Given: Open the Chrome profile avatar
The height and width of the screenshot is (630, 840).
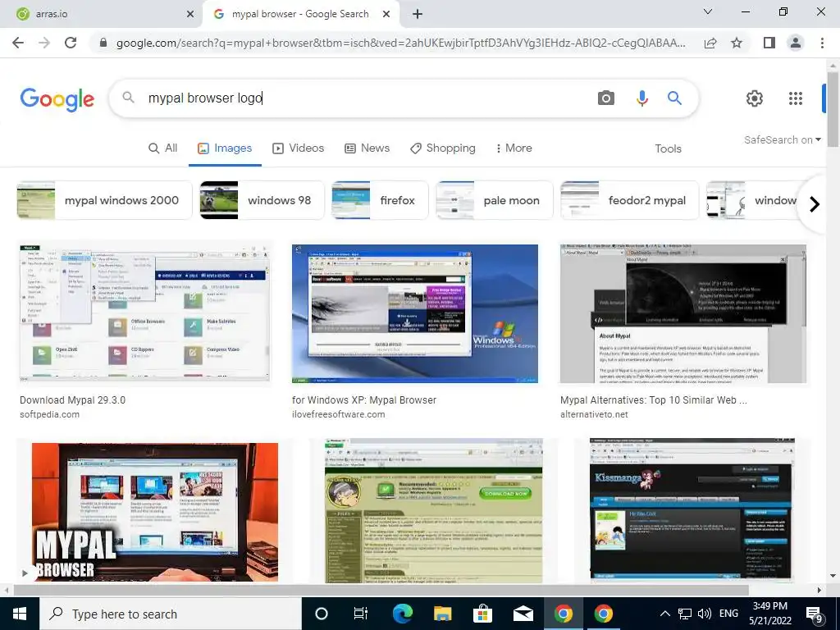Looking at the screenshot, I should pyautogui.click(x=796, y=43).
